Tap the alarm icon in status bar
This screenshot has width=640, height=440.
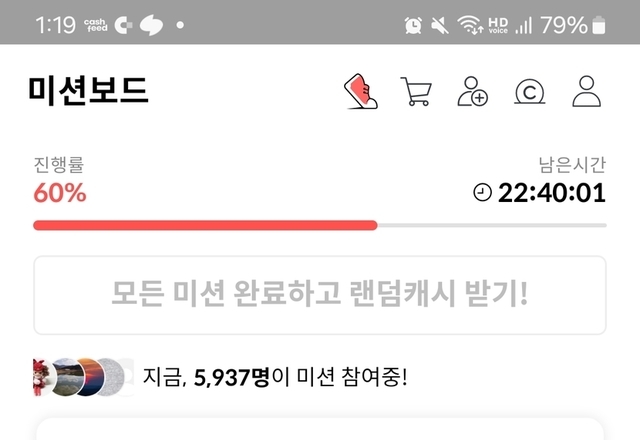pos(413,25)
